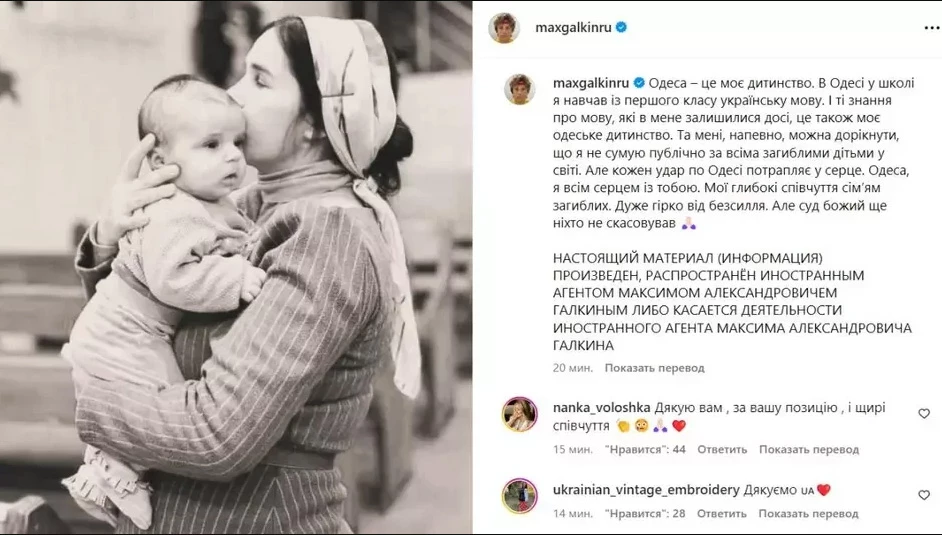Screen dimensions: 942x535
Task: Open maxgalkinru avatar beside the caption
Action: [520, 89]
